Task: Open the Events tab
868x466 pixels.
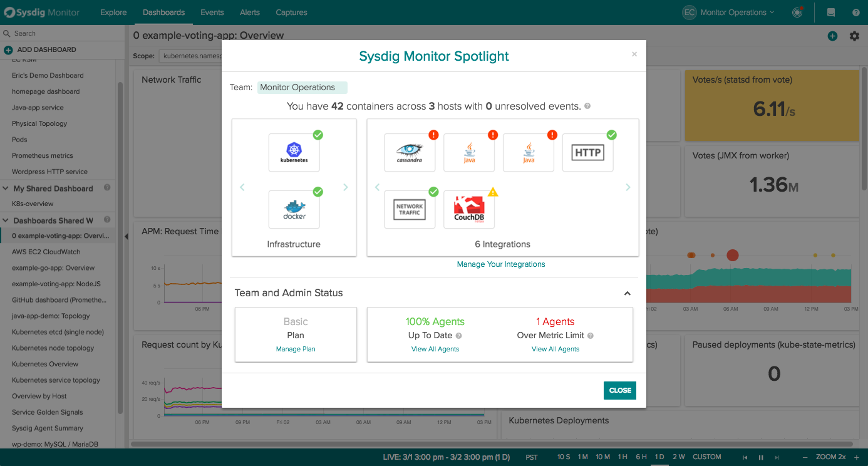Action: (x=212, y=13)
